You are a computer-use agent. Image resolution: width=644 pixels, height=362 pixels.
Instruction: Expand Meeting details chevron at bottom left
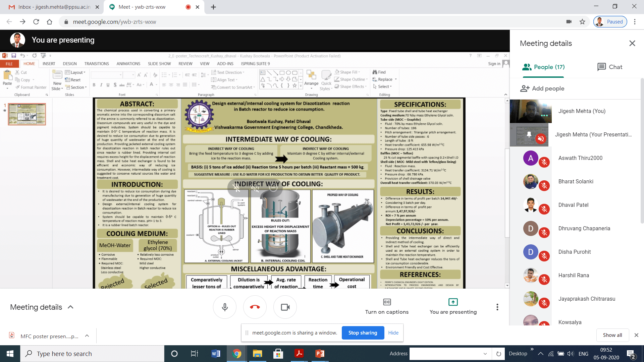(x=70, y=307)
